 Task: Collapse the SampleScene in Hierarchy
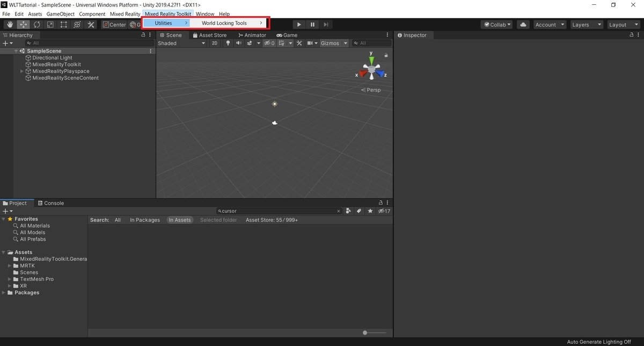(17, 51)
